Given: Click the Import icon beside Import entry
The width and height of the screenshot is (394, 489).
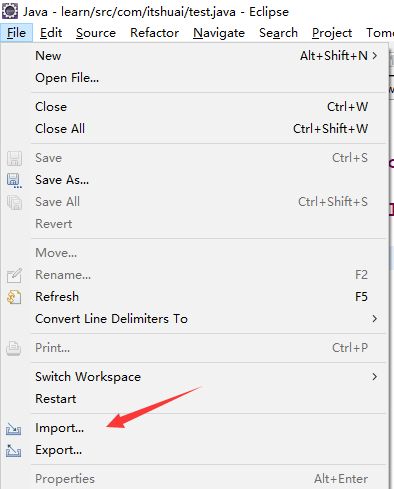Looking at the screenshot, I should click(14, 429).
